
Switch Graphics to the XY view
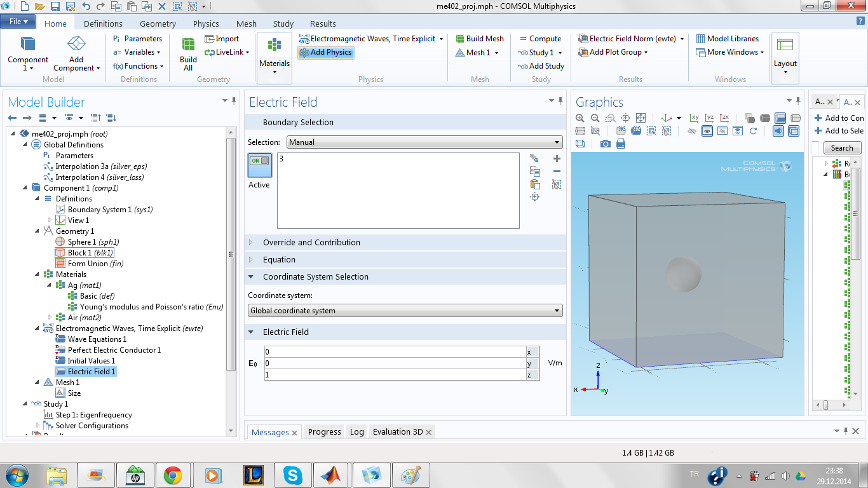pyautogui.click(x=694, y=118)
